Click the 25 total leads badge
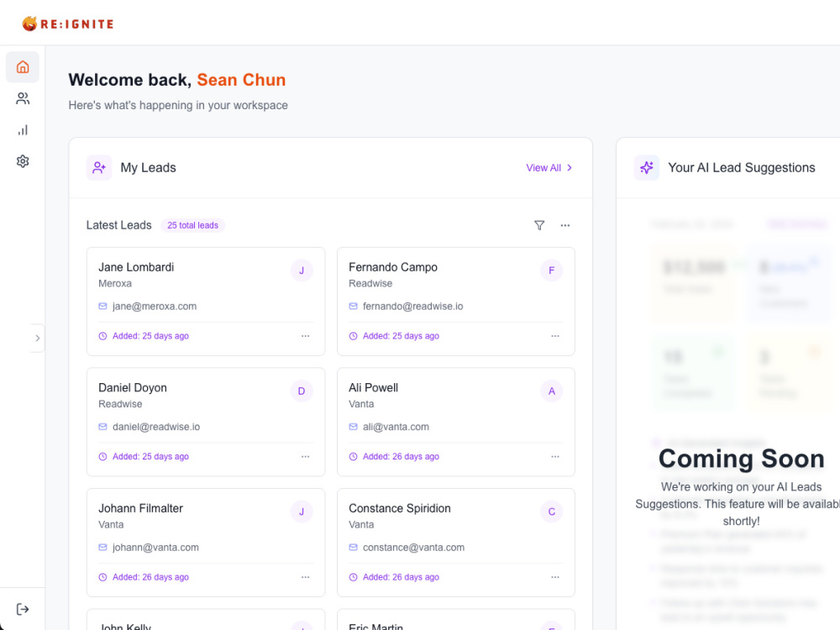This screenshot has width=840, height=630. pyautogui.click(x=193, y=225)
